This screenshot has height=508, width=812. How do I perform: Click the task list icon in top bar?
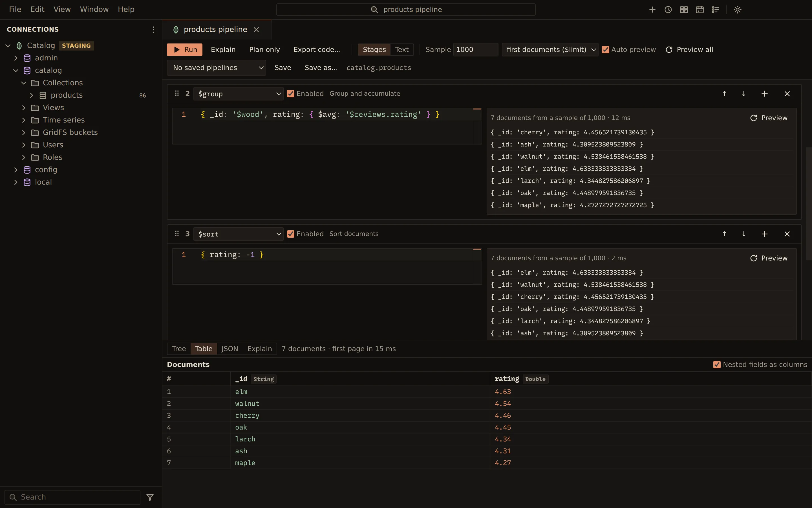click(715, 10)
